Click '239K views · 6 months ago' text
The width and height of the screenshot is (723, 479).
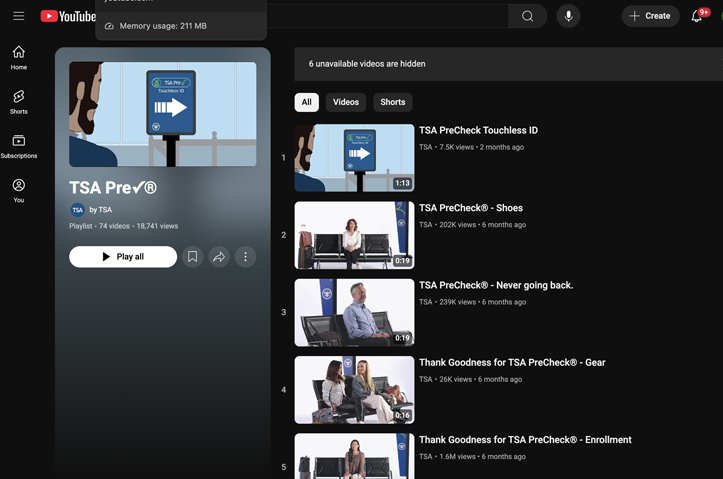[482, 302]
